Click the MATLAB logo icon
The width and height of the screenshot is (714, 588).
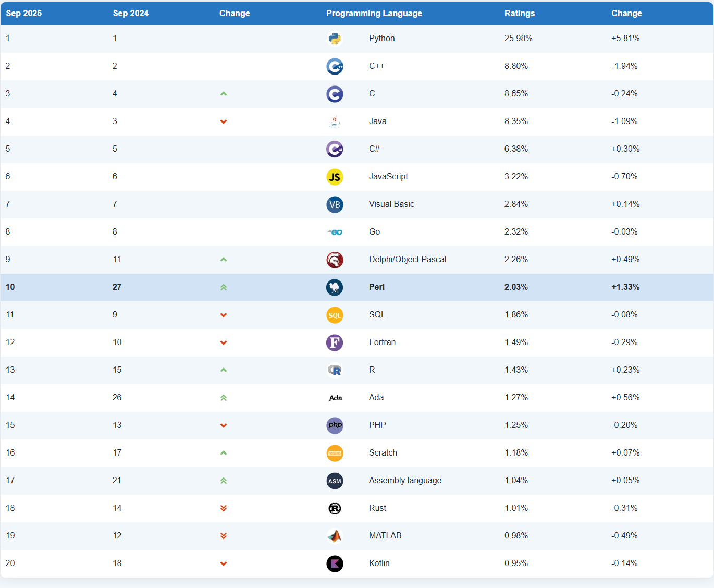[335, 536]
